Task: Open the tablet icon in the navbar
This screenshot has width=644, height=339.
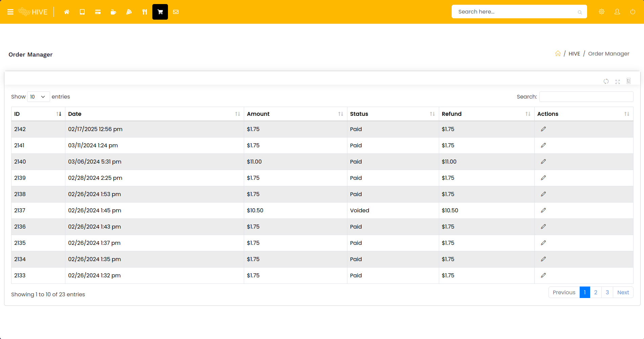Action: [82, 12]
